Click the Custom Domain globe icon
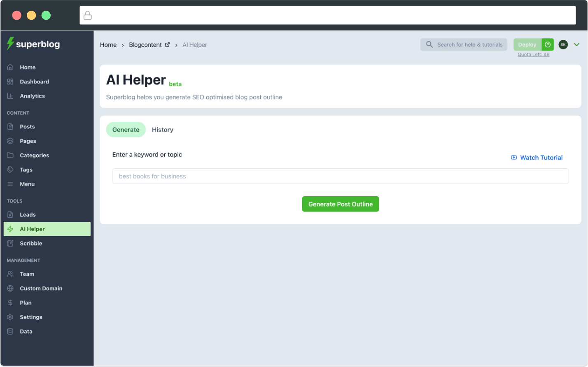The image size is (588, 367). 11,288
